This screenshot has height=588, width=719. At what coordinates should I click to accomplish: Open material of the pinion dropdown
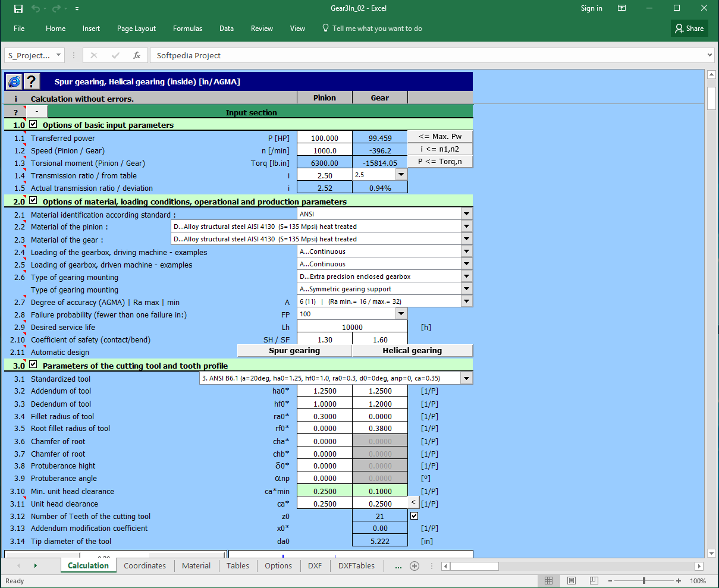pos(467,227)
